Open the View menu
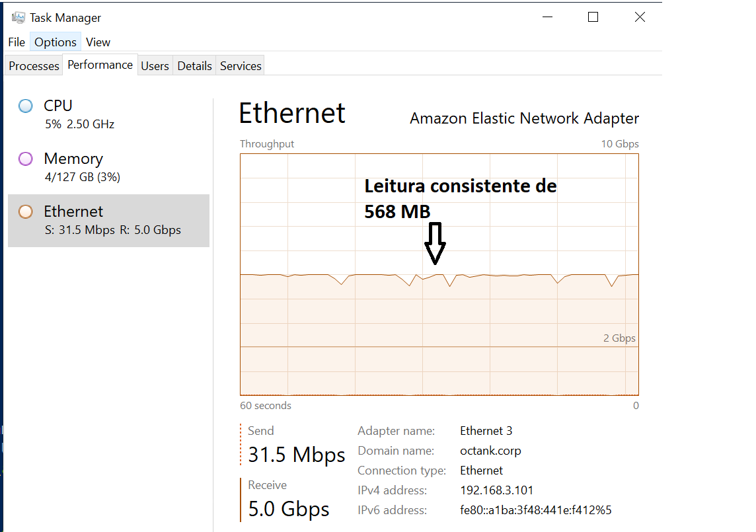756x532 pixels. (x=98, y=42)
